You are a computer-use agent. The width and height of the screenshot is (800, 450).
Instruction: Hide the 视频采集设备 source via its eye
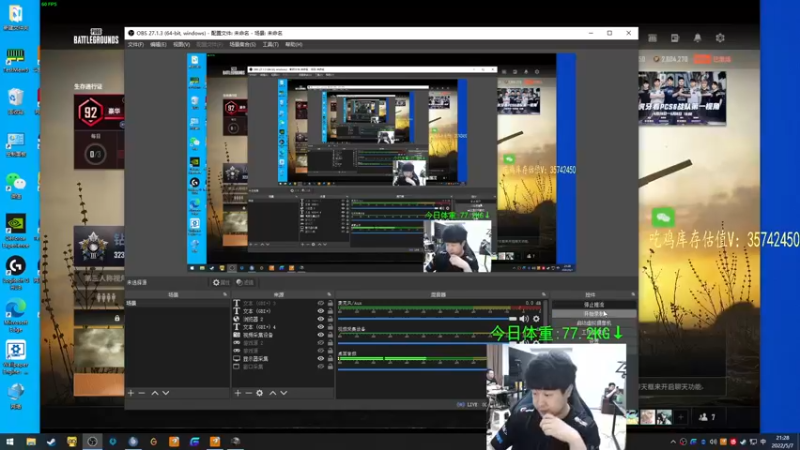(320, 335)
